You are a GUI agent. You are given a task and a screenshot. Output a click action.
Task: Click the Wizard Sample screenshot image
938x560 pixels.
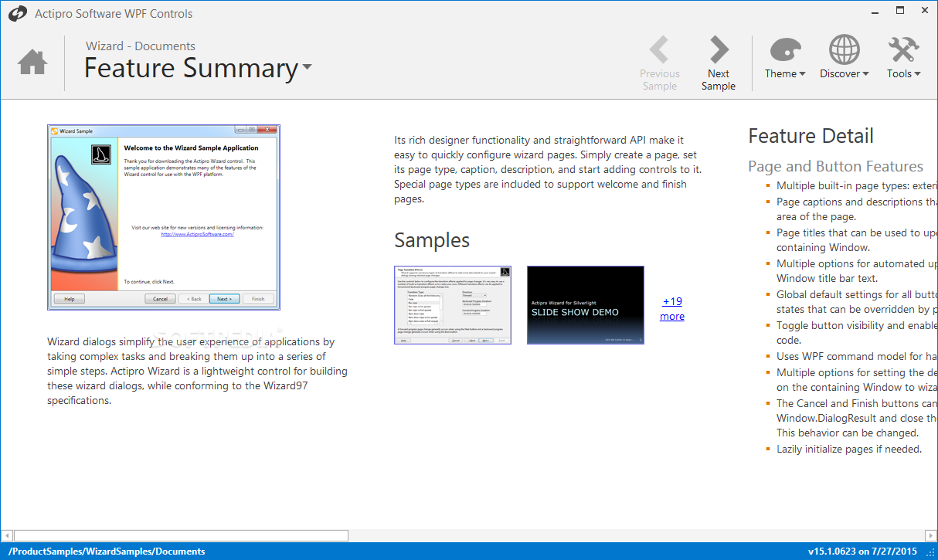[x=164, y=217]
